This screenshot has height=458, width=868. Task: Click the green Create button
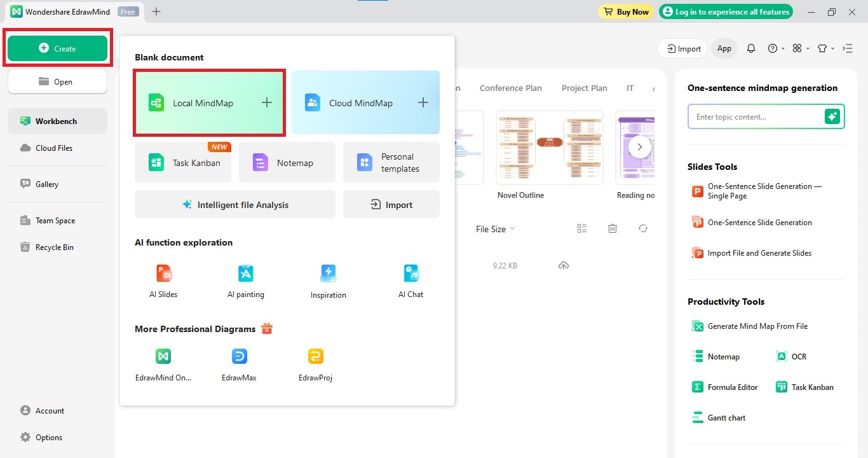click(x=57, y=48)
